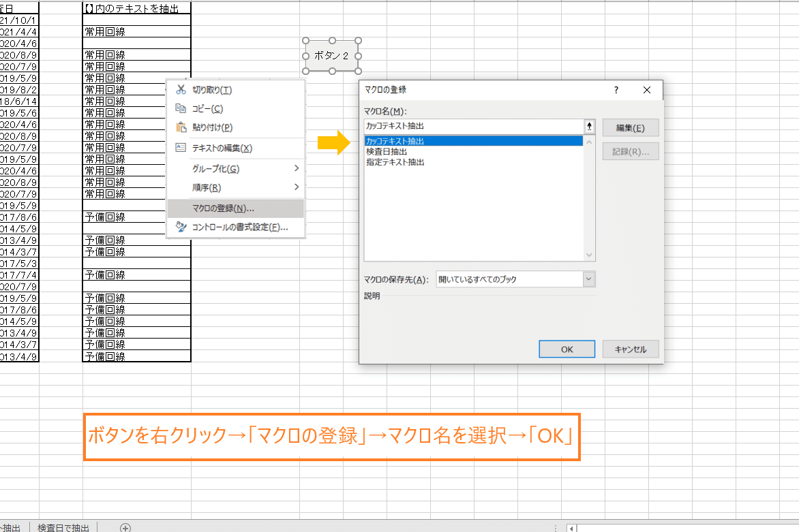Add a new sheet with plus icon
This screenshot has height=532, width=799.
point(125,527)
